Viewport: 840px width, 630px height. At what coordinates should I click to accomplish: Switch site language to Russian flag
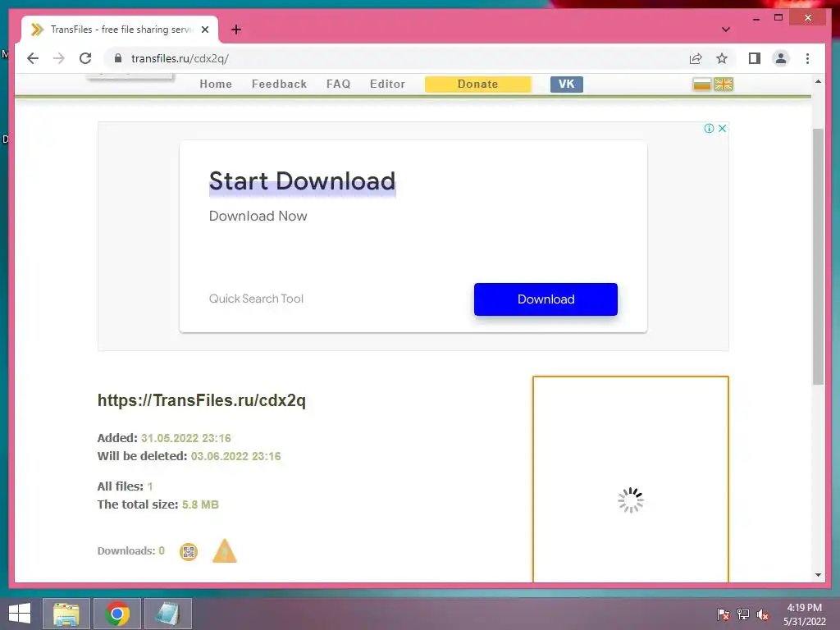pos(702,84)
